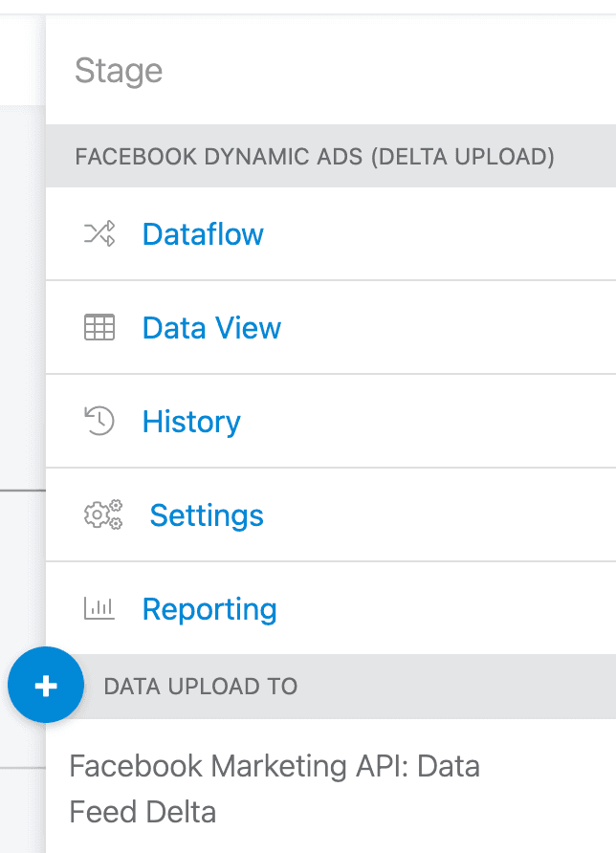Click the Settings gears icon

click(102, 515)
